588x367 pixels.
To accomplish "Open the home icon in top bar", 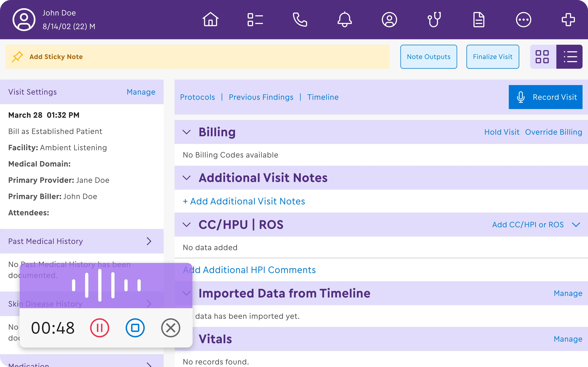I will tap(211, 19).
